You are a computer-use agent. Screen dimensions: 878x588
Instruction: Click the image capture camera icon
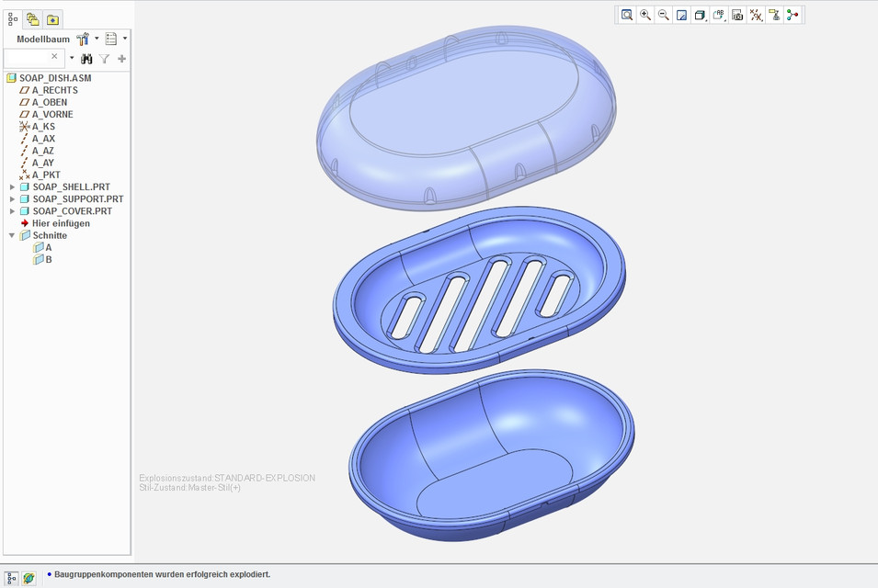736,15
